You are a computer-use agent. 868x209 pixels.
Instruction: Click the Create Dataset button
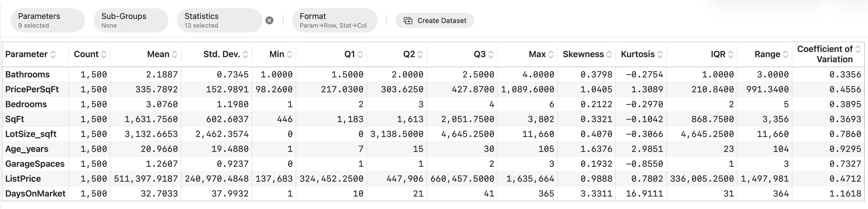click(x=435, y=21)
